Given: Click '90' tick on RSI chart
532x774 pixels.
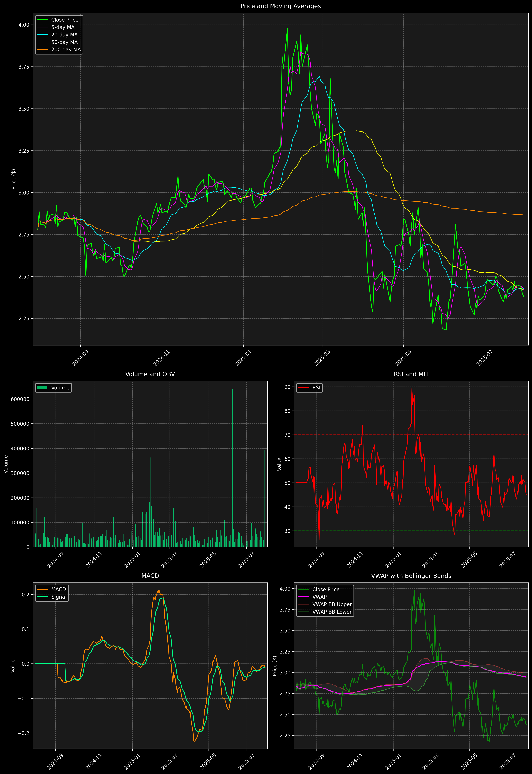Looking at the screenshot, I should pos(287,387).
